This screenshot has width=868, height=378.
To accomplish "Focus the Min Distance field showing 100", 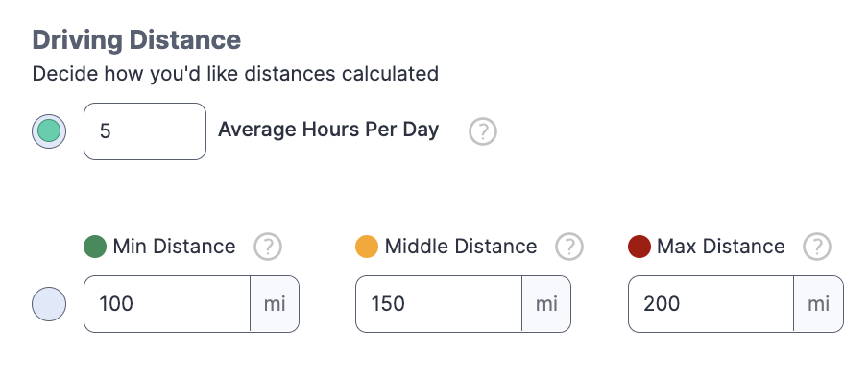I will coord(167,304).
